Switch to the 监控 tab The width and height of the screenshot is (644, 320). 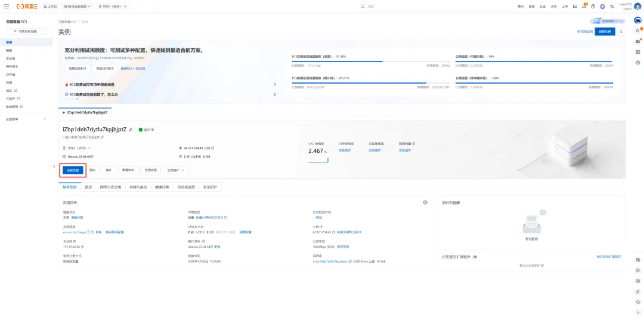tap(88, 187)
